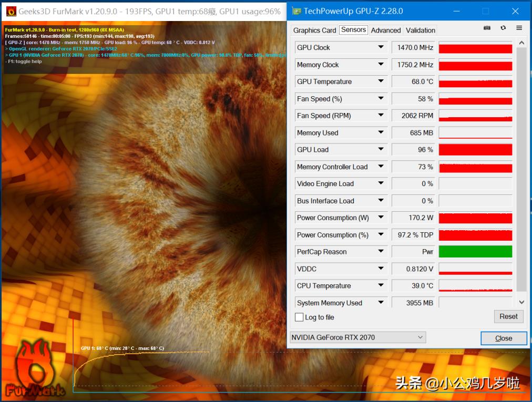Open the Validation tab
Image resolution: width=532 pixels, height=402 pixels.
[421, 30]
